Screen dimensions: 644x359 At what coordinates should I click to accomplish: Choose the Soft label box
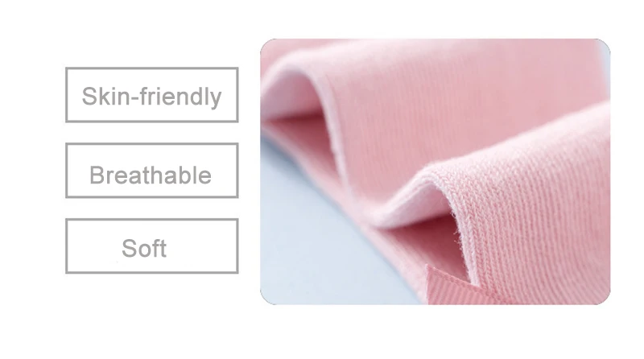(151, 246)
